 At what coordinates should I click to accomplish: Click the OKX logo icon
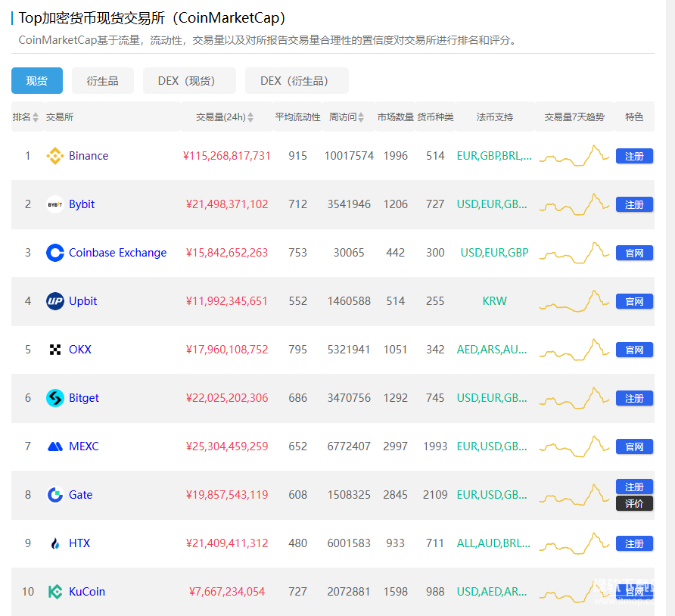(55, 350)
